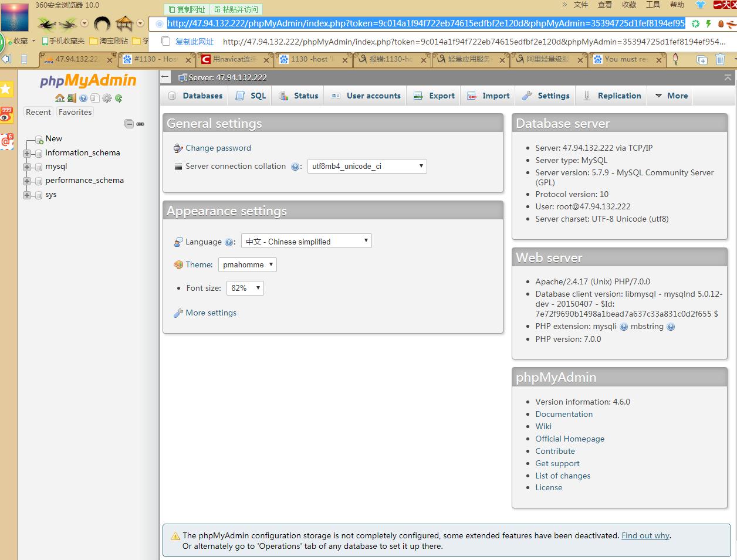Switch to the You must re browser tab
737x560 pixels.
tap(627, 59)
